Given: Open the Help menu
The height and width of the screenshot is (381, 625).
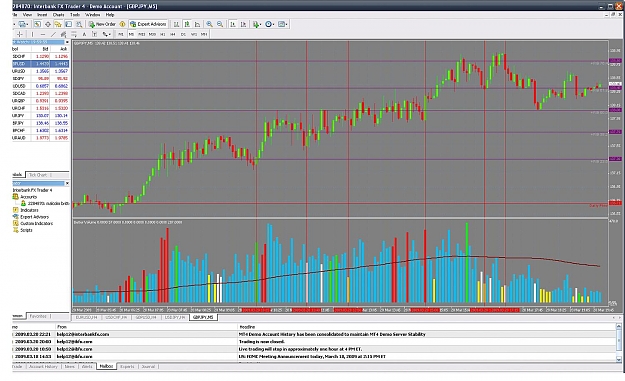Looking at the screenshot, I should pyautogui.click(x=110, y=15).
